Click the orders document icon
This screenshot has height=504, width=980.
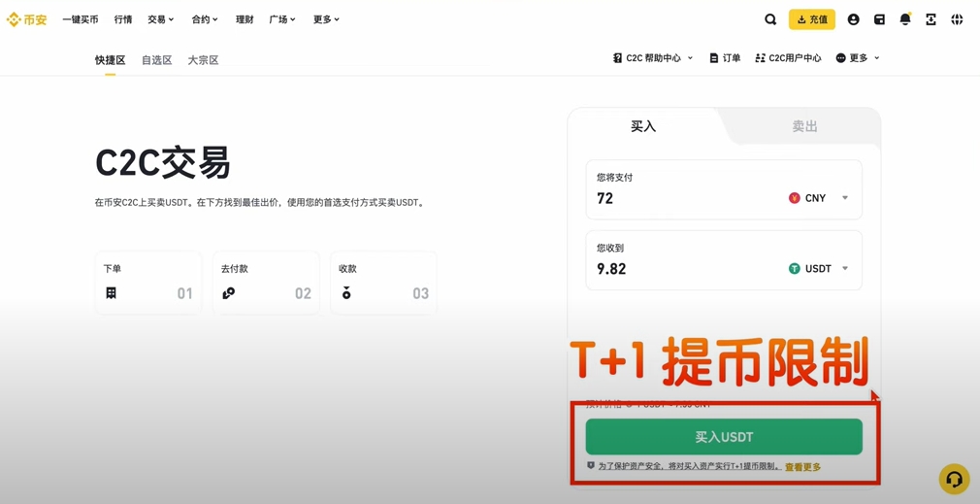coord(714,57)
